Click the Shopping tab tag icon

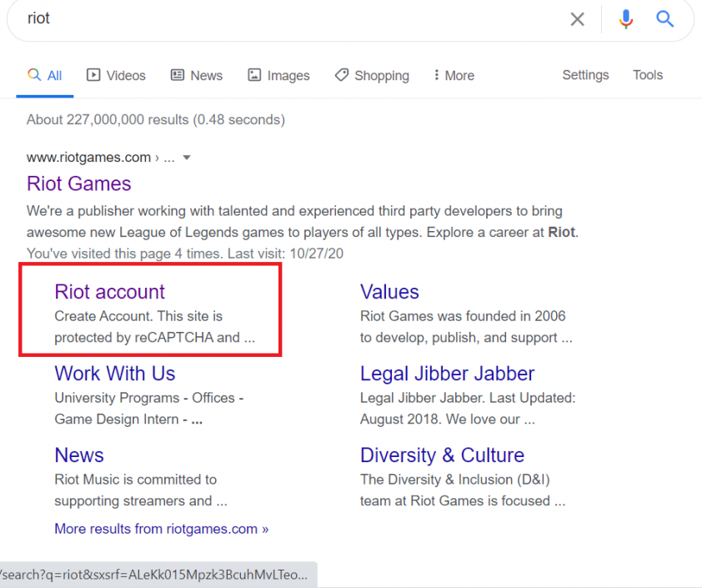coord(342,75)
